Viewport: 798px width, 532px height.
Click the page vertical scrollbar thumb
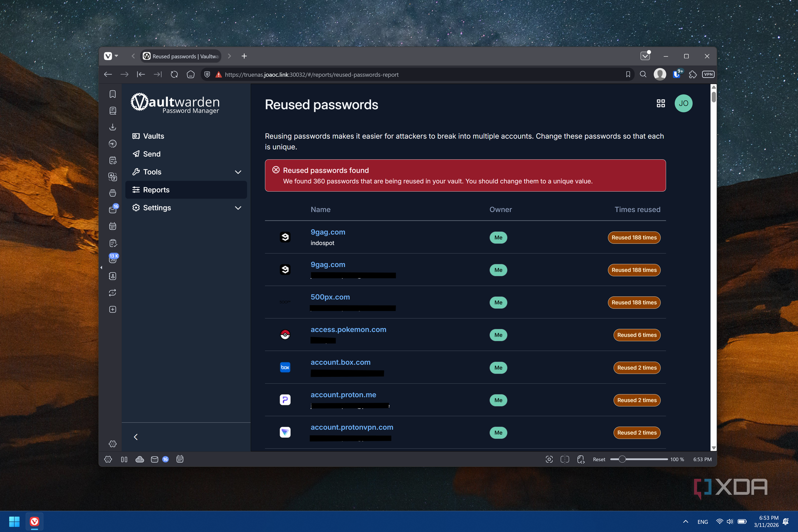click(x=713, y=96)
